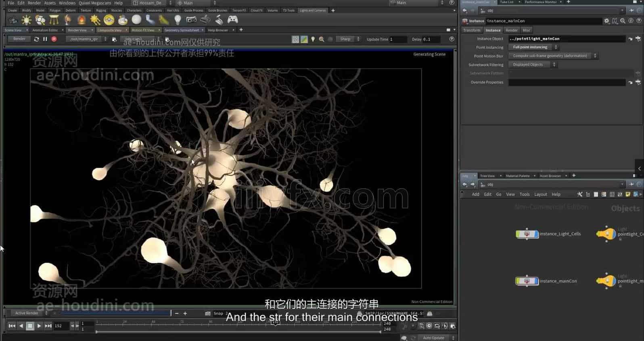This screenshot has width=644, height=341.
Task: Click the Ambient Light bulb icon
Action: tap(178, 19)
